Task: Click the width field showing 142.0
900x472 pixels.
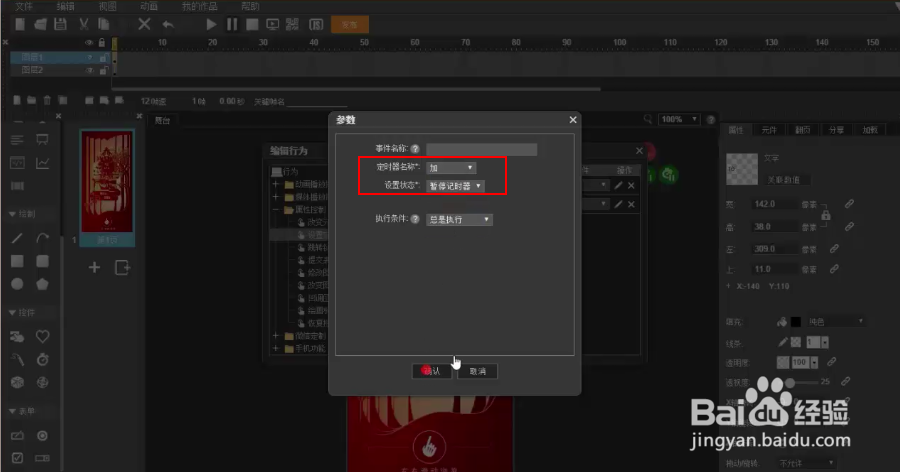Action: 774,204
